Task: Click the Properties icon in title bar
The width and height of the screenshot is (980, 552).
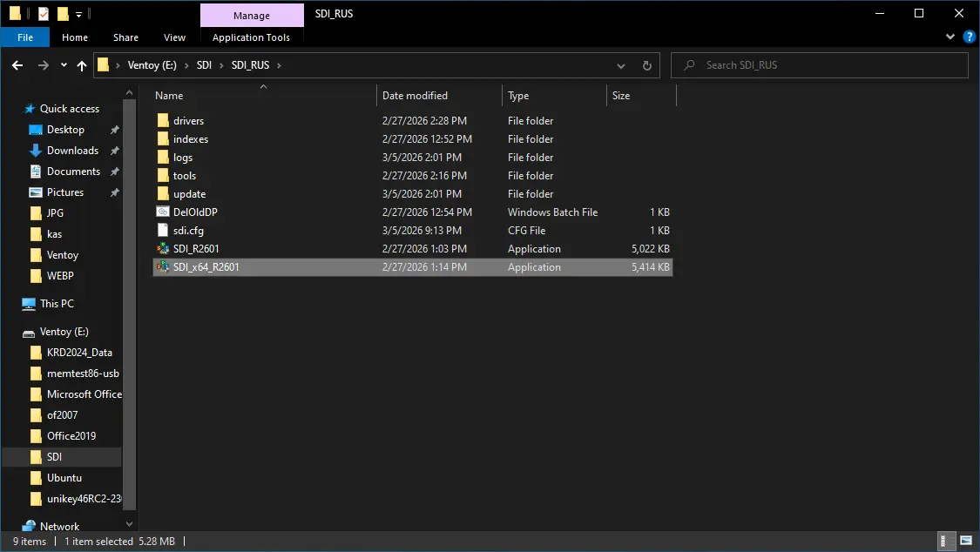Action: 44,14
